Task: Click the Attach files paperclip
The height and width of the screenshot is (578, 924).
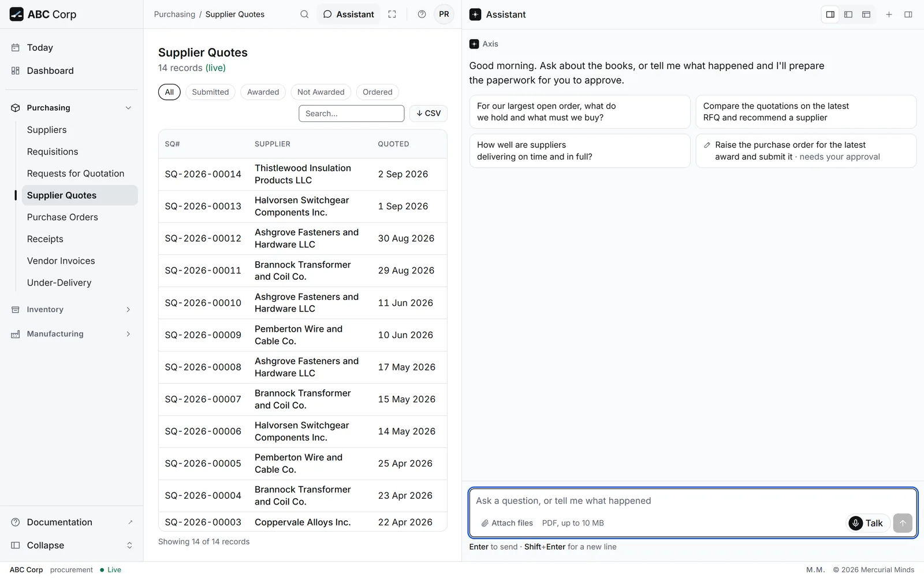Action: (485, 523)
